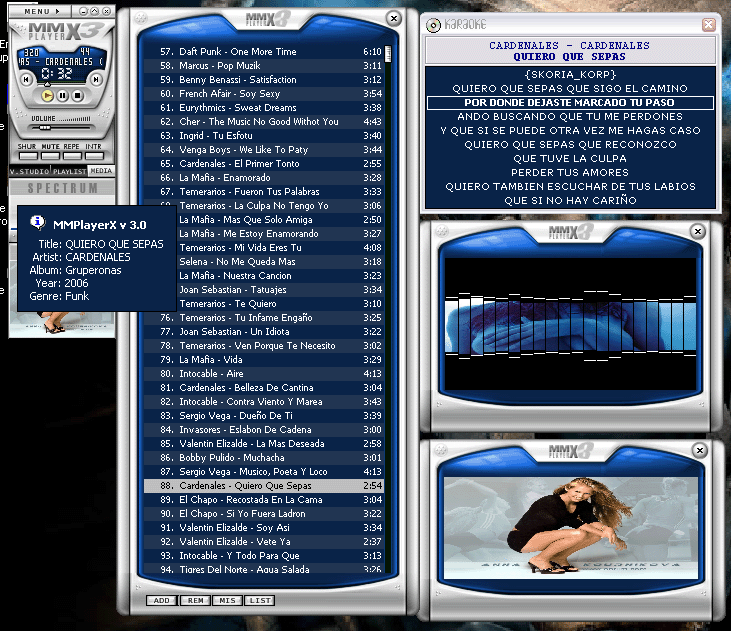Switch to the V.STUDIO tab
The image size is (731, 631).
pyautogui.click(x=29, y=171)
